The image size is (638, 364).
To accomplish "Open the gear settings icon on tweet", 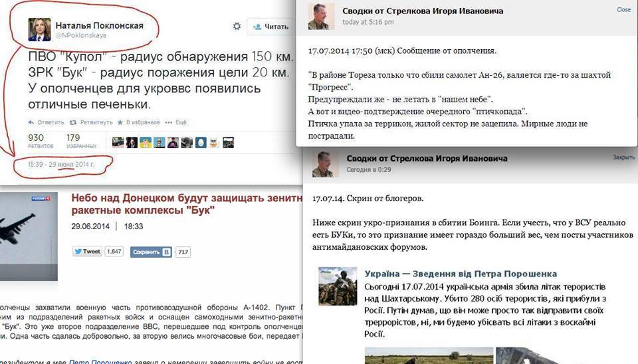I will [x=237, y=27].
